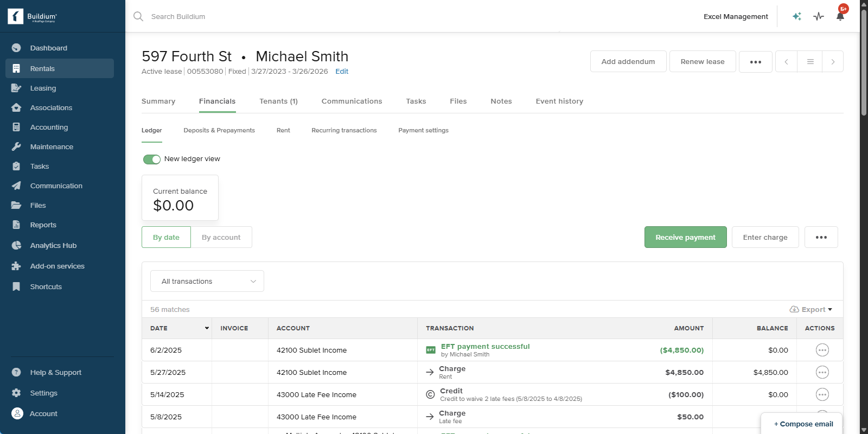
Task: Open the Deposits & Prepayments sub-tab
Action: [x=219, y=130]
